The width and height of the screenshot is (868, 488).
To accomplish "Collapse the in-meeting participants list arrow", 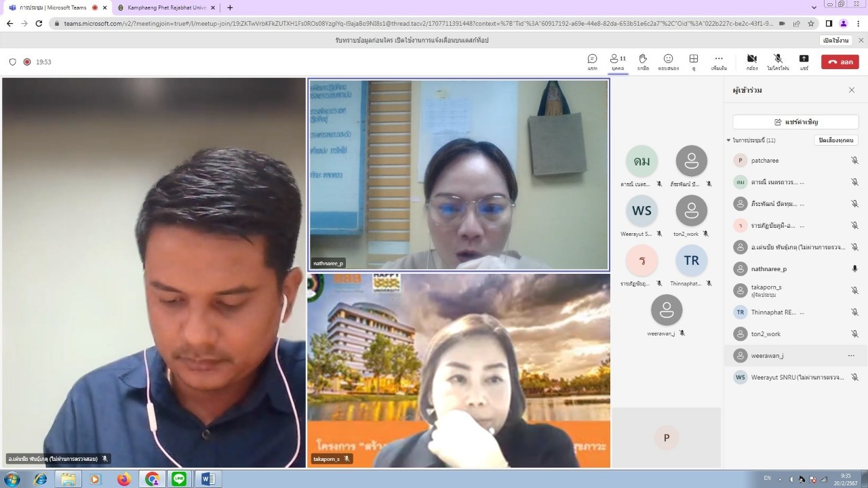I will (x=729, y=140).
